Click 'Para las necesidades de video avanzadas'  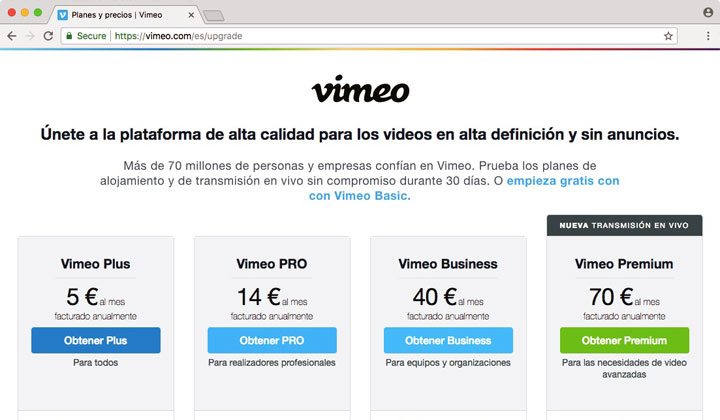[624, 369]
